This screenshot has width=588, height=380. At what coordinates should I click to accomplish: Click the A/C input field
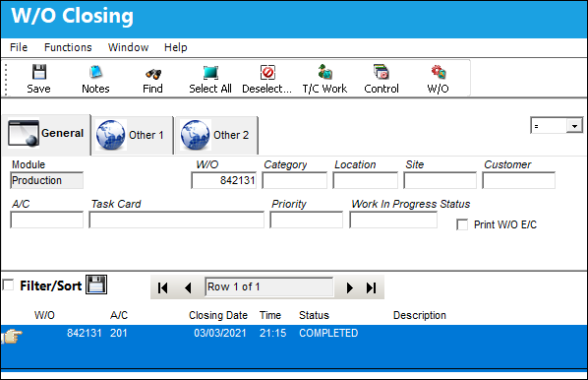pos(46,221)
